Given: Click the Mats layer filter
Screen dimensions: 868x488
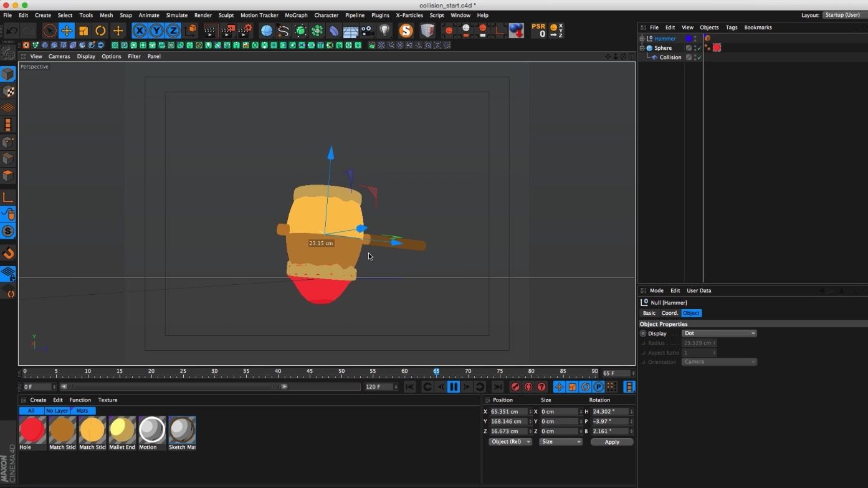Looking at the screenshot, I should pos(82,411).
